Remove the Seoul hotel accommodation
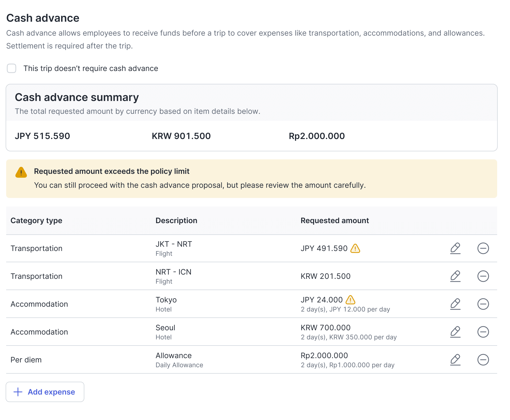This screenshot has width=510, height=420. pyautogui.click(x=483, y=332)
